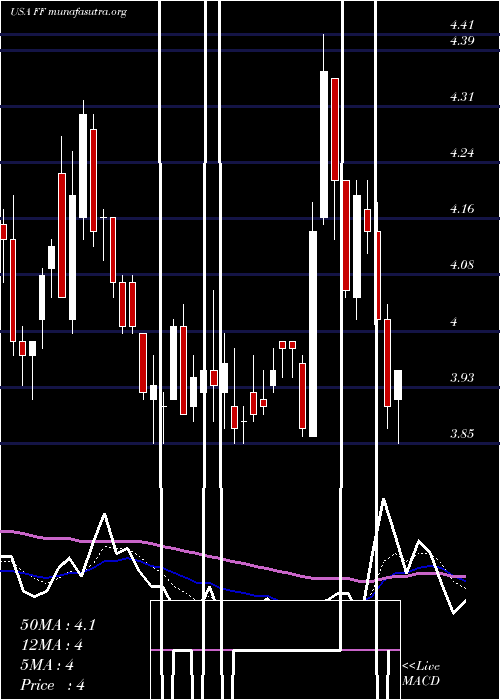The height and width of the screenshot is (700, 500).
Task: Click the 12MA : 4 value
Action: pyautogui.click(x=52, y=645)
